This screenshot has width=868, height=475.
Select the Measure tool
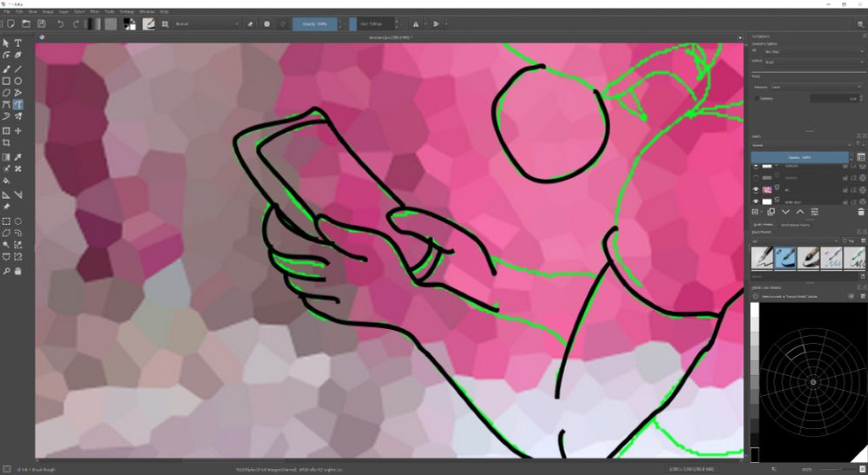[17, 195]
